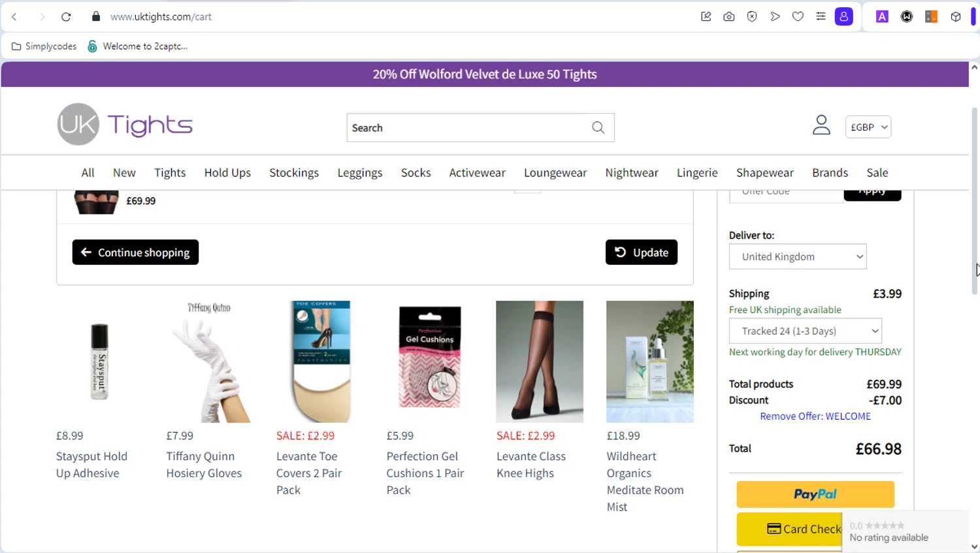Open the Lingerie category

(x=697, y=173)
